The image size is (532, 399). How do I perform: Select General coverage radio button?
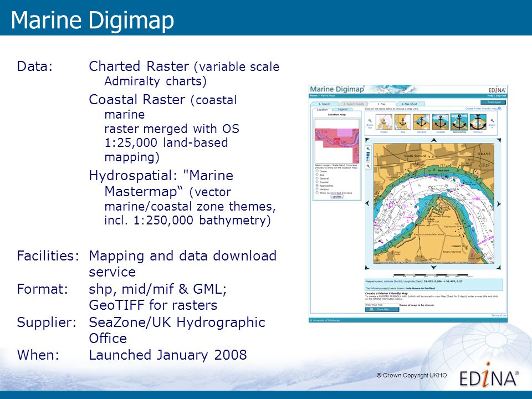click(317, 178)
